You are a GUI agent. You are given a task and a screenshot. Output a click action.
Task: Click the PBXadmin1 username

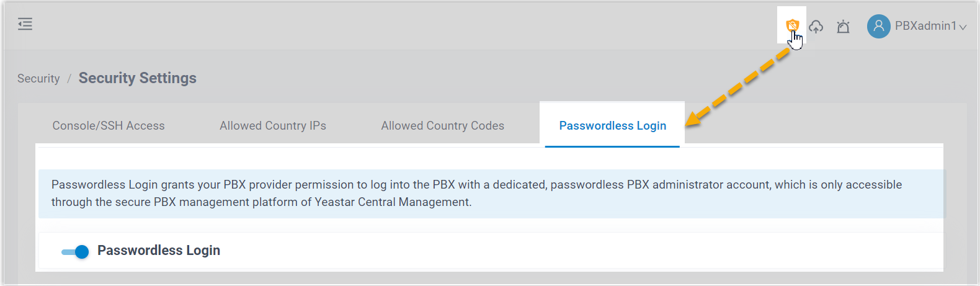pyautogui.click(x=925, y=26)
